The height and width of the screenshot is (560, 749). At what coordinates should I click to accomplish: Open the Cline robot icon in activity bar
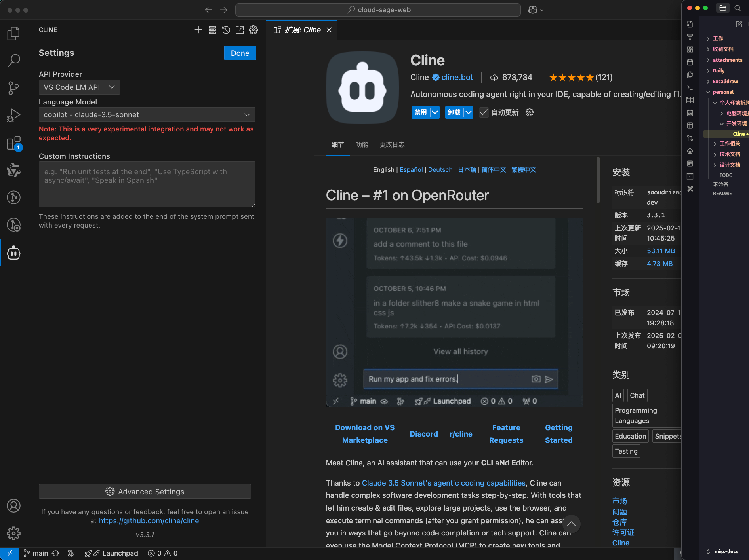(13, 252)
